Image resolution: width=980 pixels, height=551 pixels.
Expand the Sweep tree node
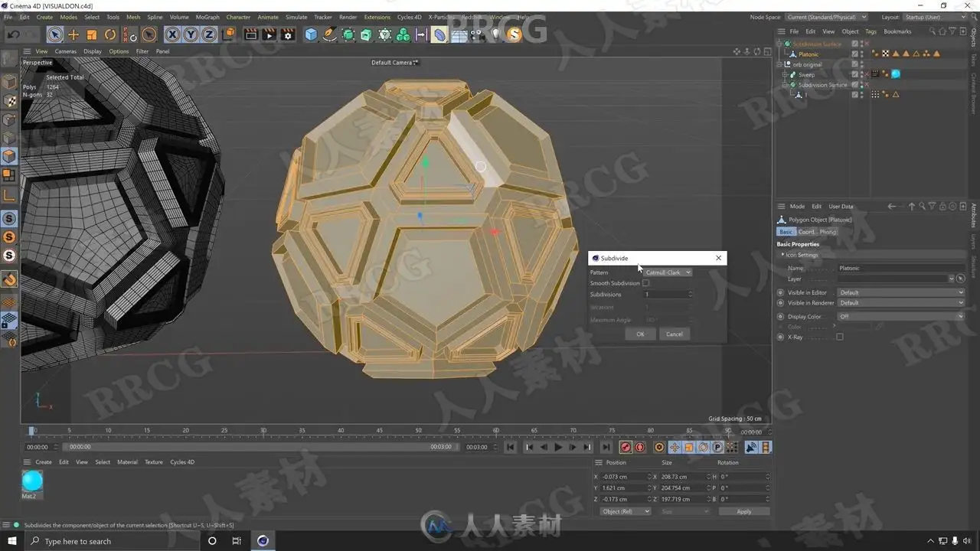[x=786, y=75]
